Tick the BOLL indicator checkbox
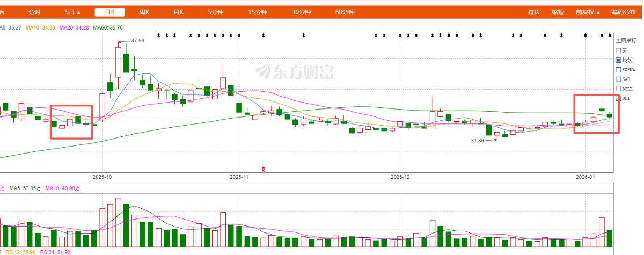This screenshot has width=644, height=255. [x=618, y=89]
